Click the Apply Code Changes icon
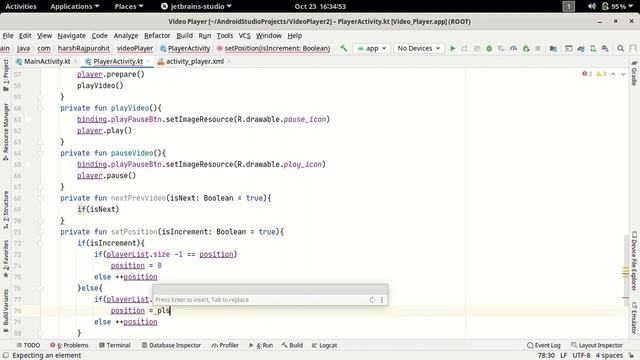The width and height of the screenshot is (640, 360). pyautogui.click(x=476, y=48)
